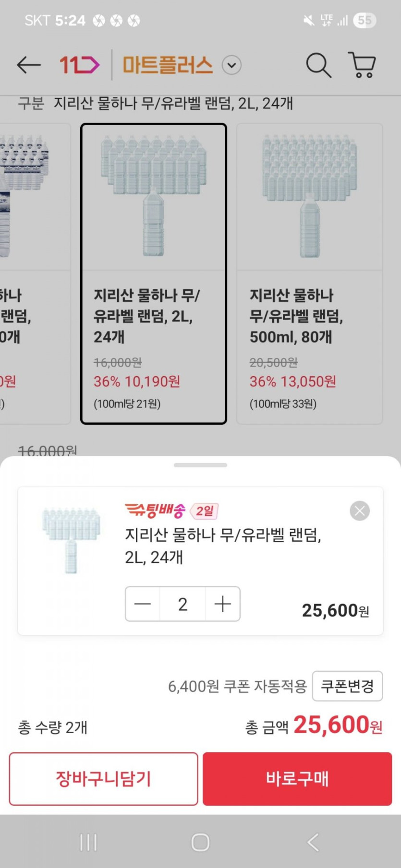Open the search magnifier icon
Screen dimensions: 401x868
(318, 65)
